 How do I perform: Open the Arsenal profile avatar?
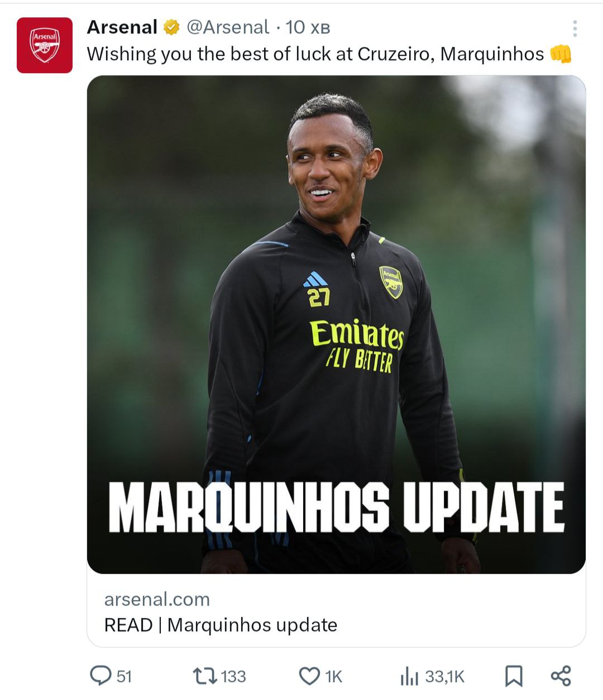click(x=45, y=45)
